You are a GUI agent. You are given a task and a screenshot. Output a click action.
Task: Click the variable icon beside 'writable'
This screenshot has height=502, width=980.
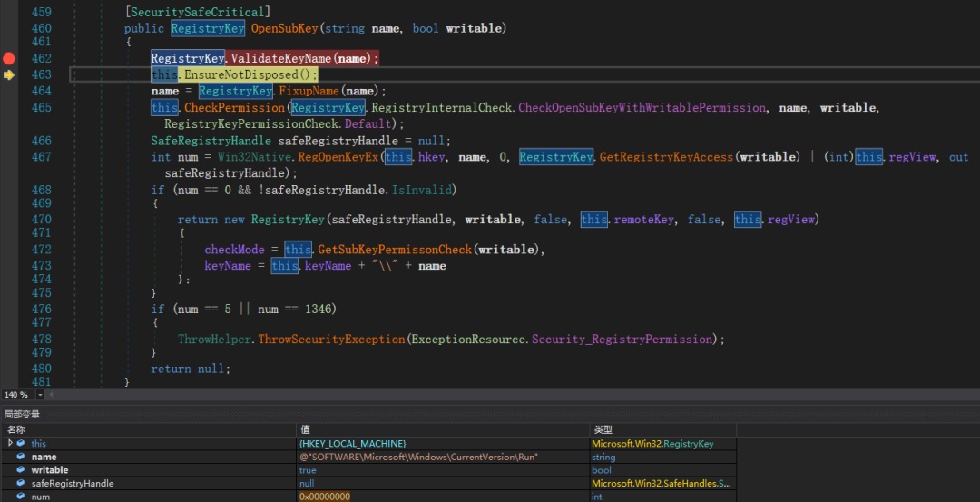21,470
